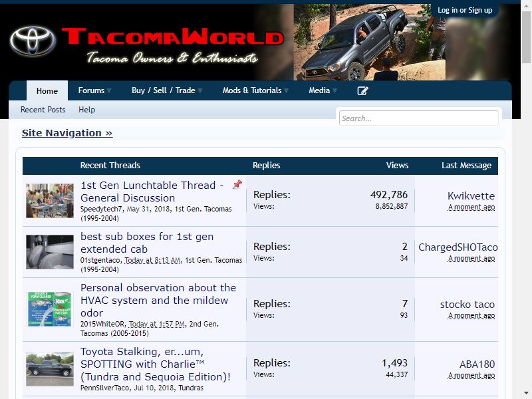Image resolution: width=532 pixels, height=399 pixels.
Task: Click 'Today at 8:13 AM' timestamp
Action: click(152, 260)
